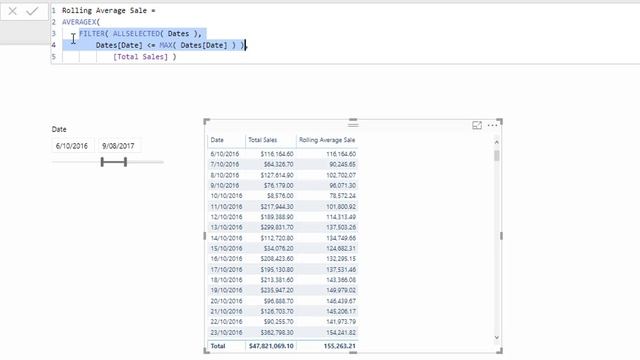
Task: Click total sales value $47,821,069.10
Action: pos(271,346)
